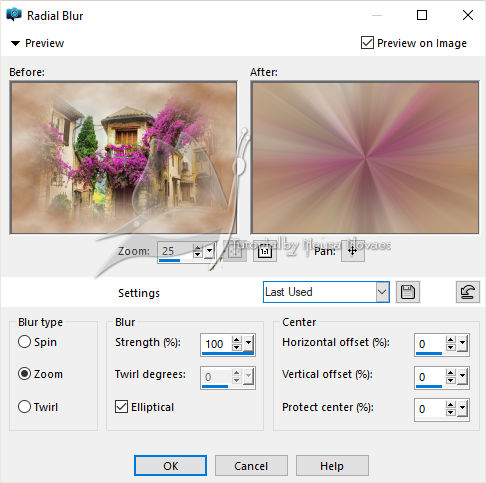486x483 pixels.
Task: Click the Cancel button
Action: pos(251,466)
